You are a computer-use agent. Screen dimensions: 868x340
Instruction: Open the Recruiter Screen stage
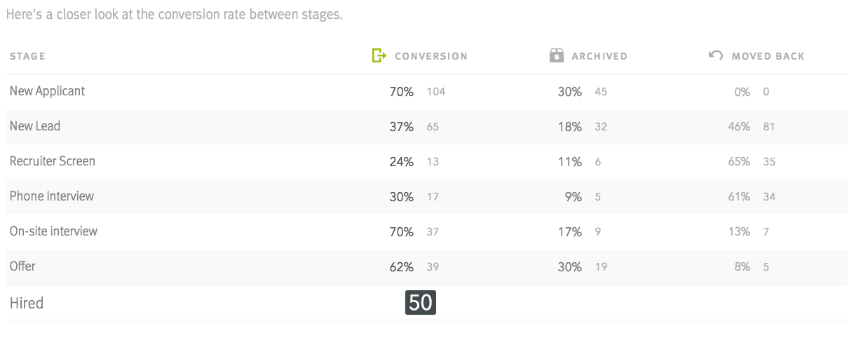click(427, 162)
